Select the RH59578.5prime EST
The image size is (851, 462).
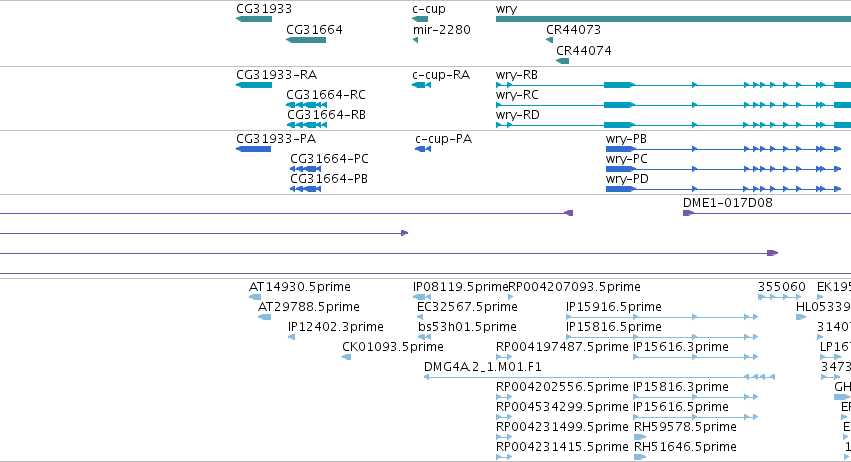point(640,437)
